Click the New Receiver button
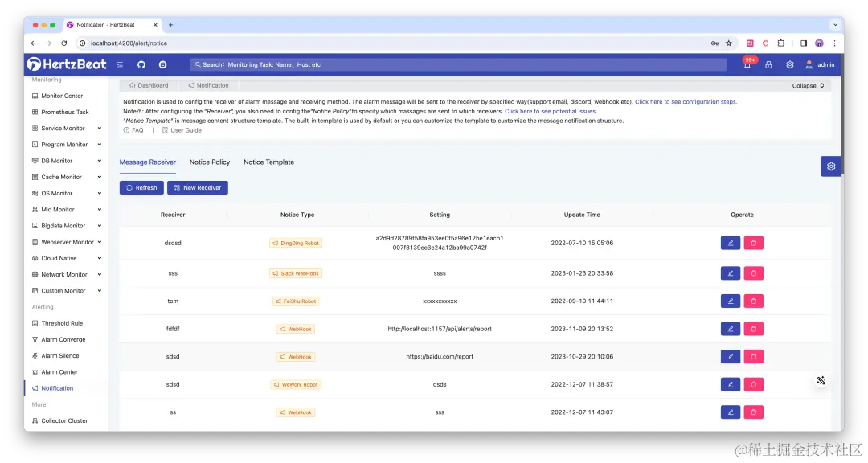Screen dimensions: 868x463 click(x=198, y=188)
